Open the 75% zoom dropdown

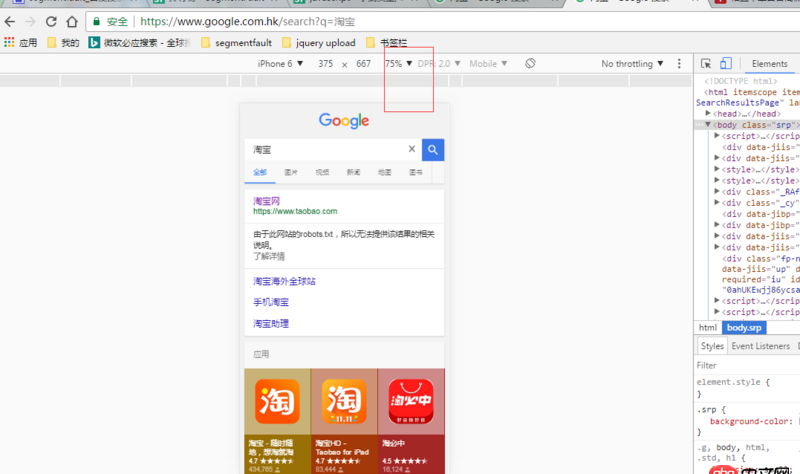pyautogui.click(x=399, y=64)
